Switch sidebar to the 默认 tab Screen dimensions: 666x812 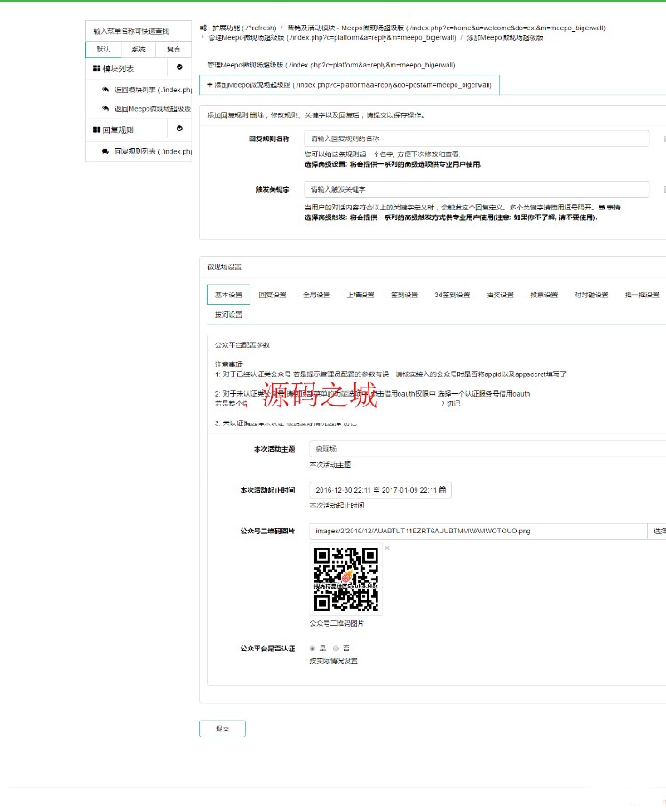tap(103, 50)
